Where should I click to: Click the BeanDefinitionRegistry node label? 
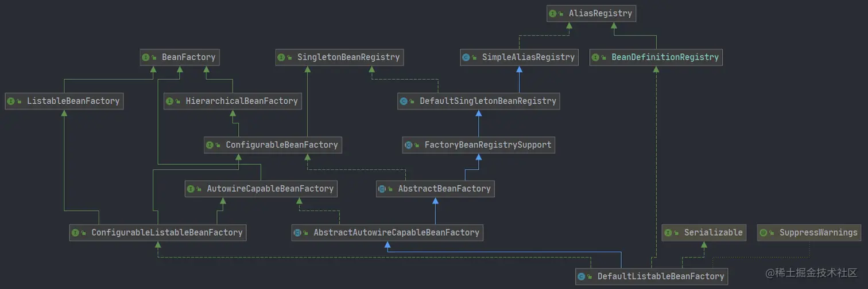pyautogui.click(x=665, y=57)
